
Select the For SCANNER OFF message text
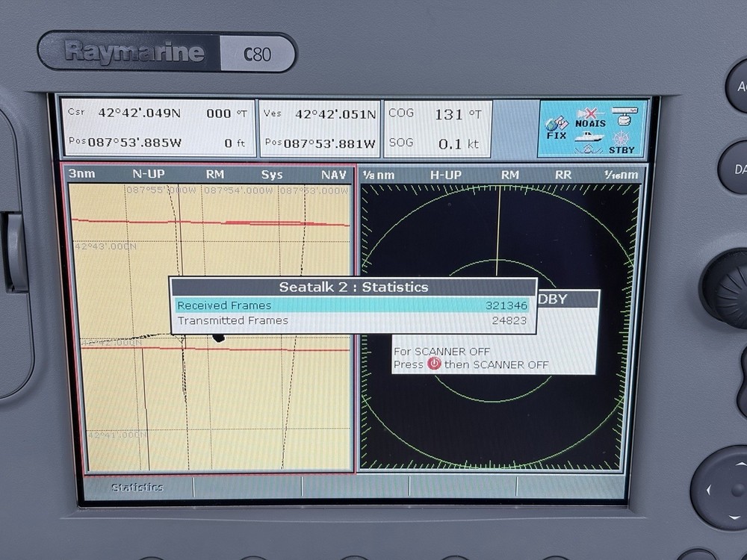pyautogui.click(x=441, y=352)
